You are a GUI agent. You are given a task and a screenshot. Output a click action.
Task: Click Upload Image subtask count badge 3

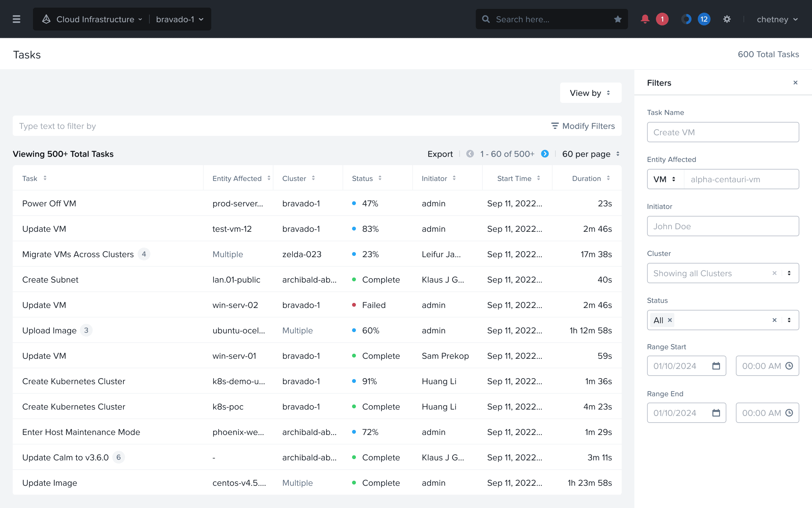click(86, 331)
